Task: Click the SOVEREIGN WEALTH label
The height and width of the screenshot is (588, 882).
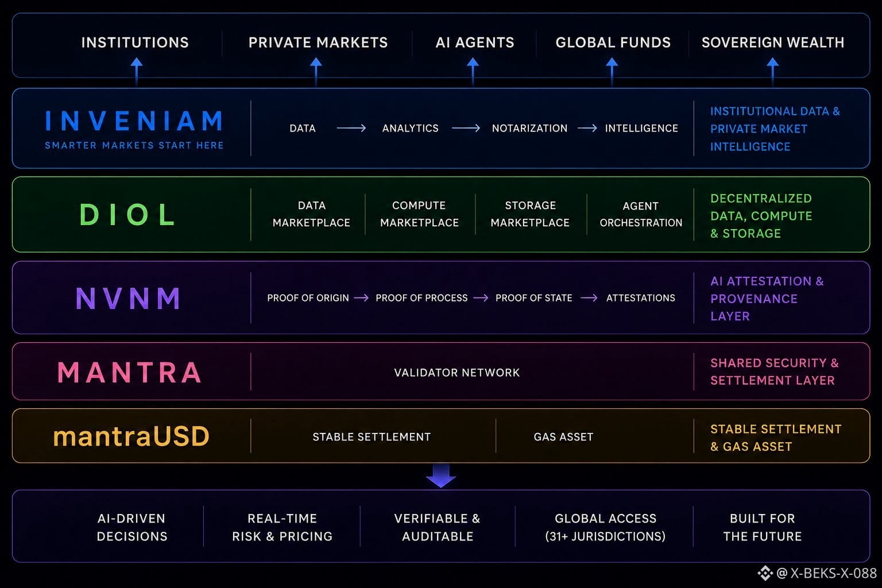Action: point(773,42)
